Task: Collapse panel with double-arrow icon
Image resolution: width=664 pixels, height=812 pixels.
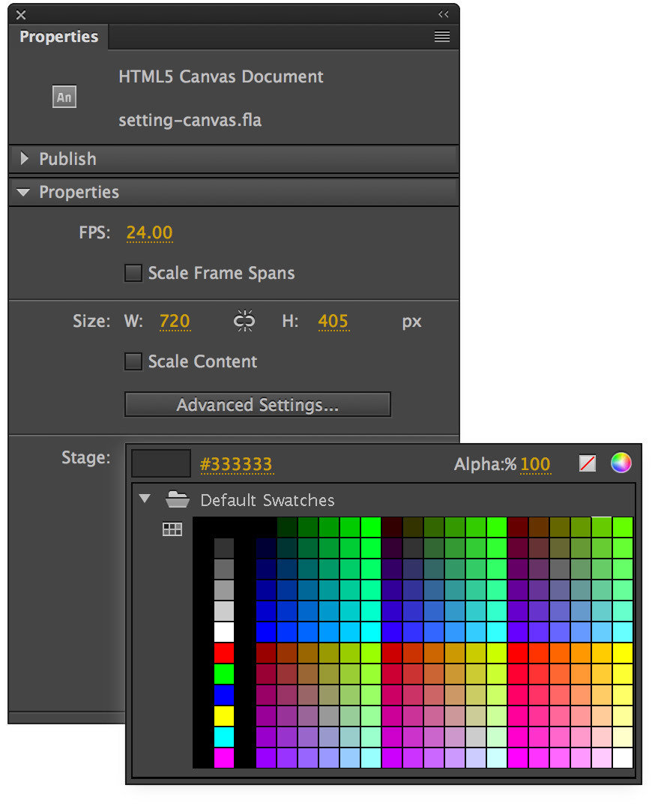Action: (444, 14)
